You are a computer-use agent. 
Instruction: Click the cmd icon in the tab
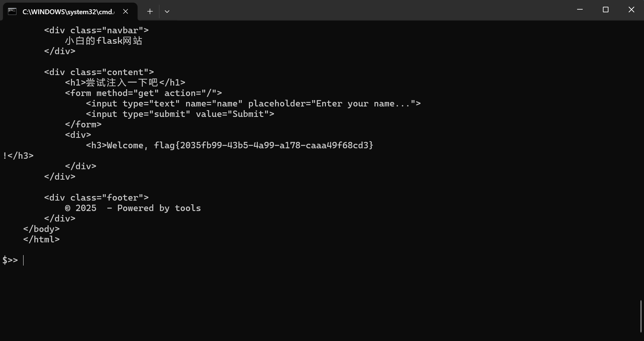(x=12, y=12)
